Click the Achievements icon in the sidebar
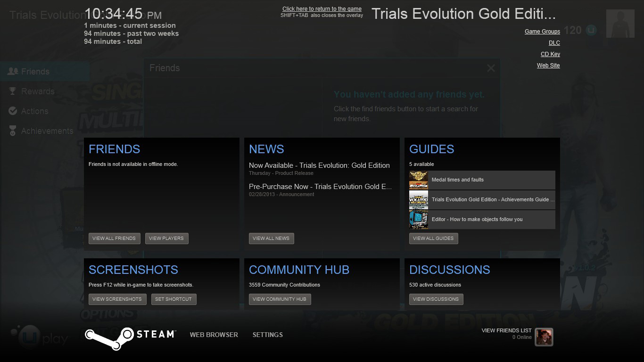This screenshot has height=362, width=644. 13,131
